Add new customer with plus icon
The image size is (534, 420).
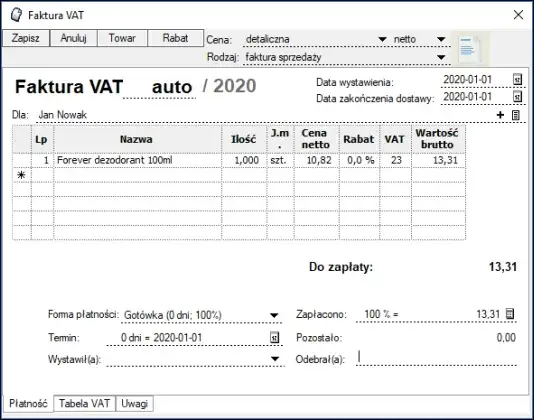point(500,115)
